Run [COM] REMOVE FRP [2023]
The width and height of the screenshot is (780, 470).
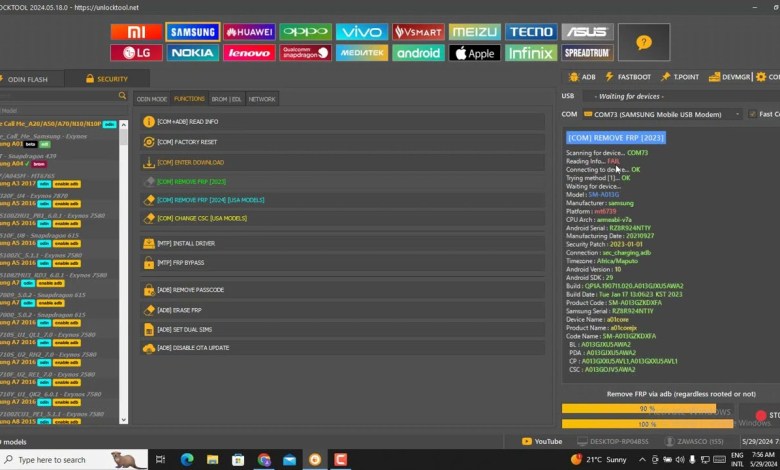tap(342, 182)
